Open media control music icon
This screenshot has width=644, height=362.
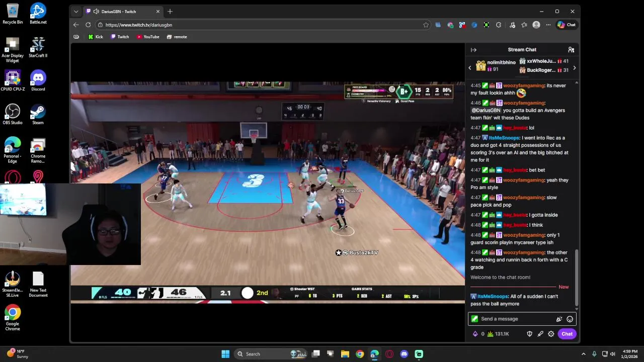pyautogui.click(x=512, y=25)
